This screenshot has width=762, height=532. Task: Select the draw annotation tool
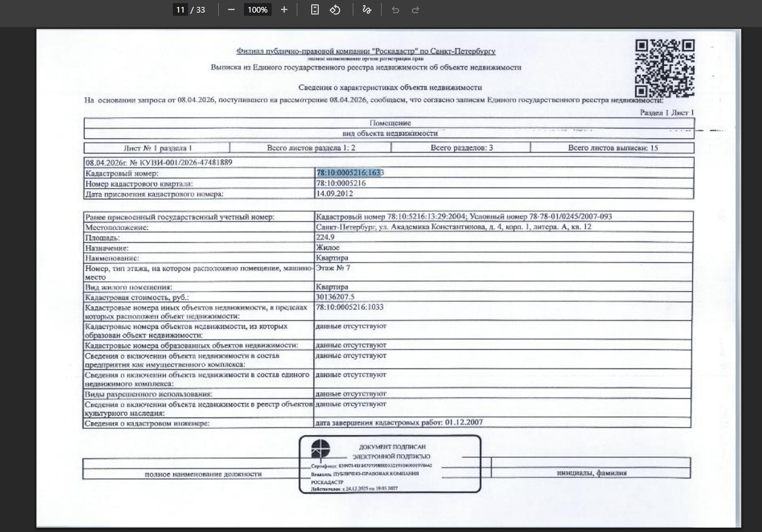pyautogui.click(x=367, y=9)
